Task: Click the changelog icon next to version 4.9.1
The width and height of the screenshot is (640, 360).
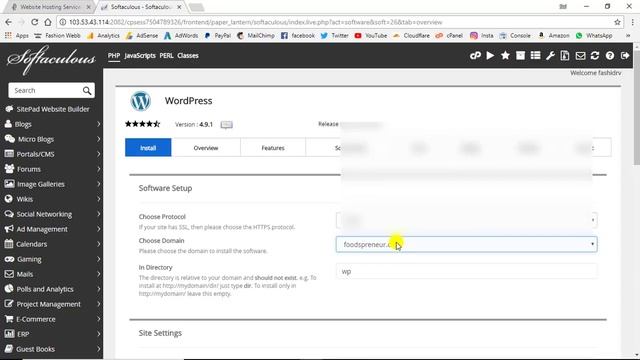Action: 227,124
